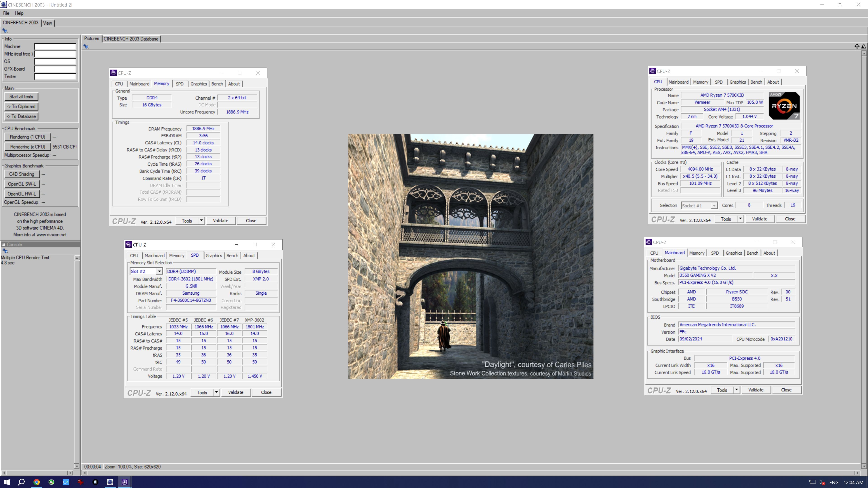The height and width of the screenshot is (488, 868).
Task: Click the Machine input field
Action: coord(55,47)
